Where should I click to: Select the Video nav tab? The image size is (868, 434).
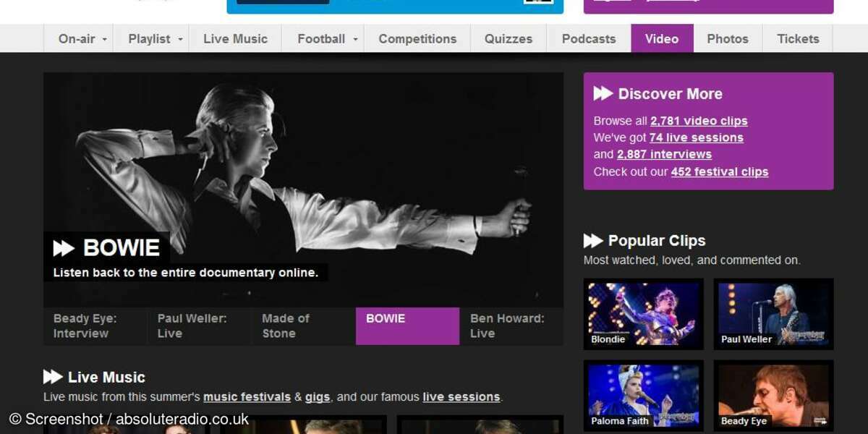pos(662,39)
